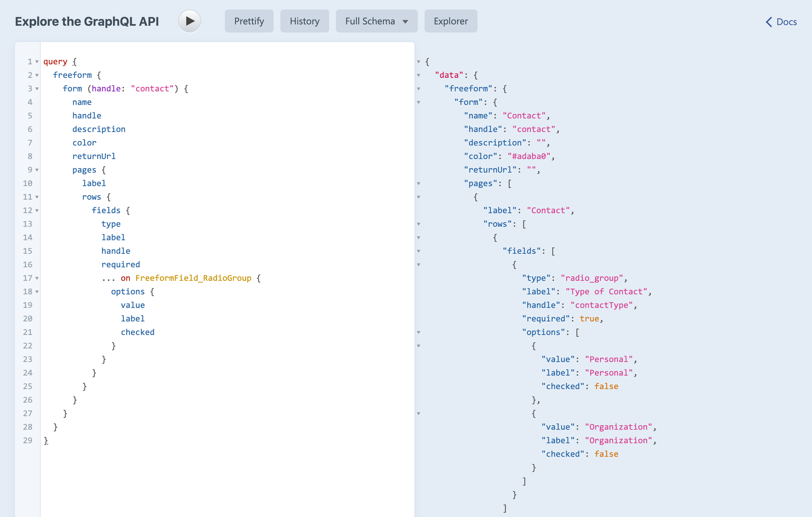Run the GraphQL query with play button
This screenshot has width=812, height=517.
[x=189, y=21]
